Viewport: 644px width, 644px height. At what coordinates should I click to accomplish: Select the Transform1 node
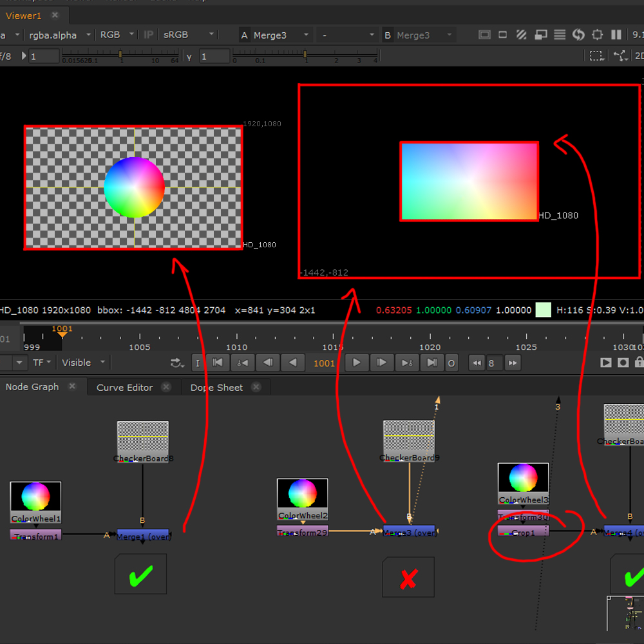click(35, 535)
